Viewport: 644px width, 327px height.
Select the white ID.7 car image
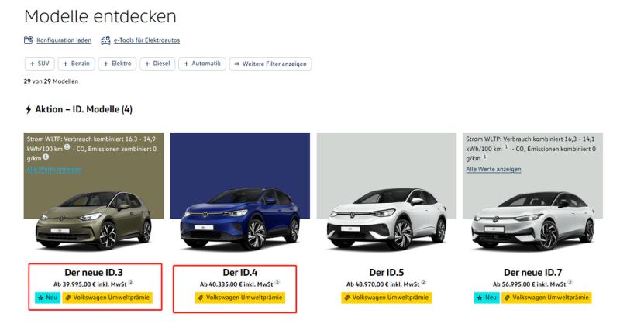[x=532, y=220]
